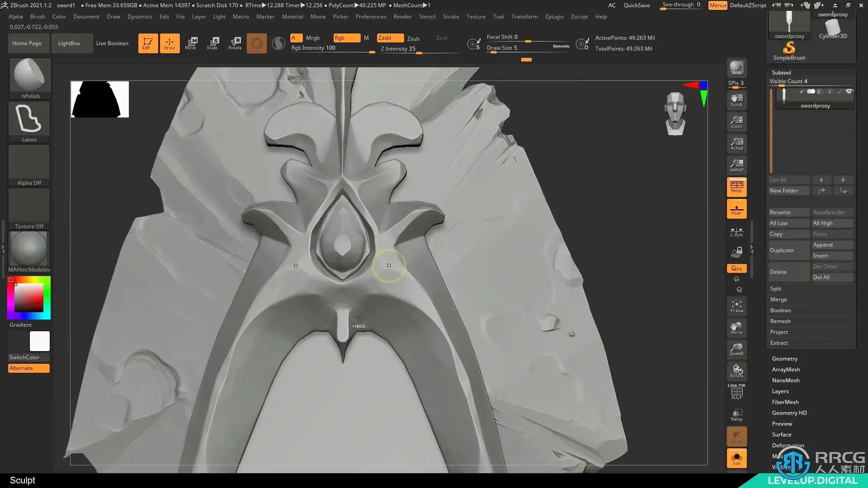This screenshot has width=868, height=488.
Task: Activate the Scale transform tool
Action: (212, 43)
